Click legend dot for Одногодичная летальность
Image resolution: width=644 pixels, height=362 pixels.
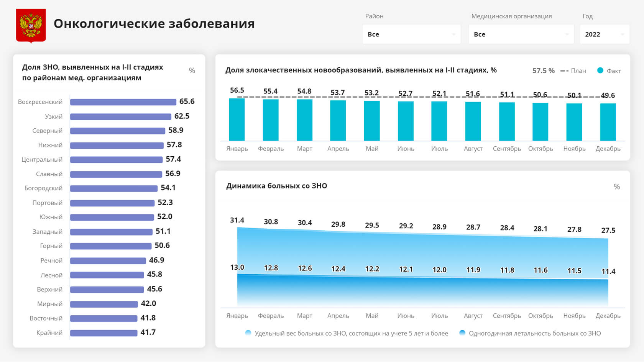(x=462, y=333)
